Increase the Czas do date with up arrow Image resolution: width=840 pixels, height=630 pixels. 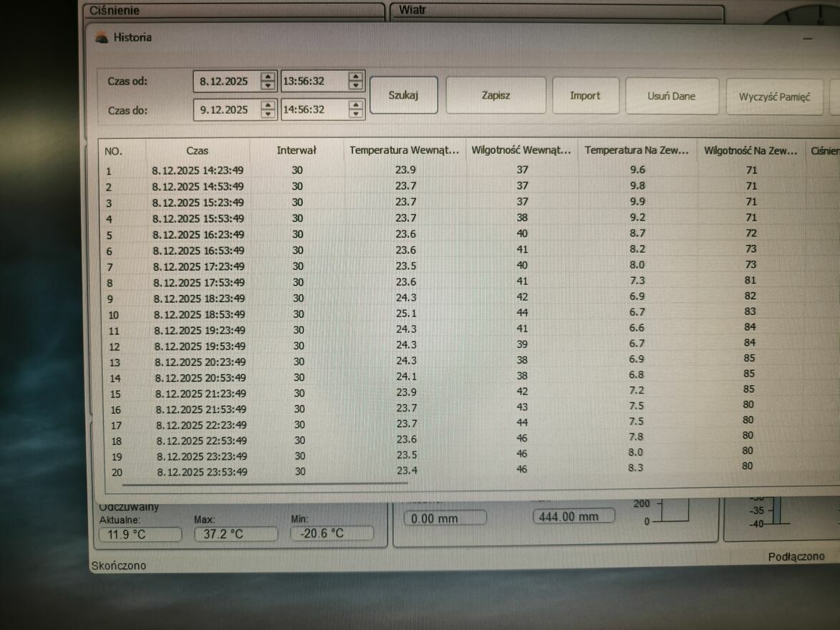(x=268, y=105)
